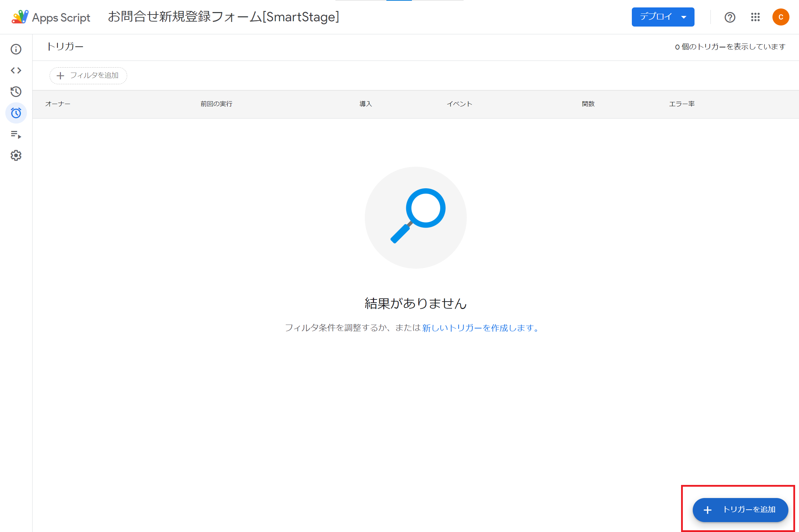
Task: Open the project Settings gear icon
Action: pos(16,155)
